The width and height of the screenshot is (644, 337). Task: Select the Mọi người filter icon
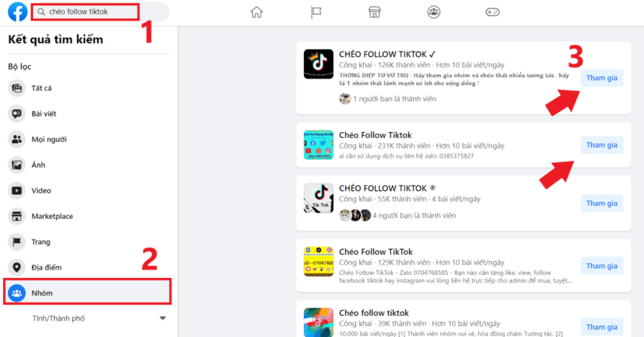17,140
